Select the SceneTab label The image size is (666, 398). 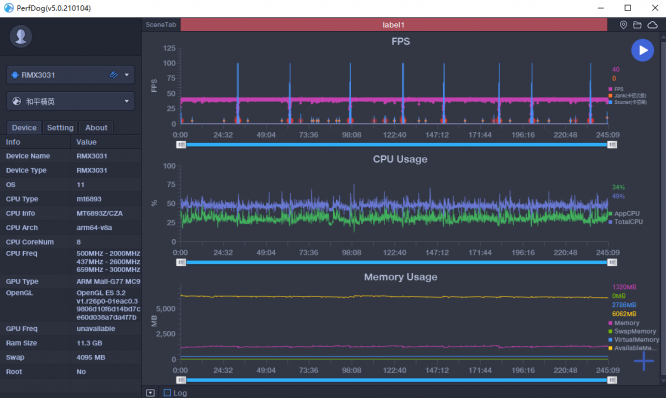click(161, 25)
